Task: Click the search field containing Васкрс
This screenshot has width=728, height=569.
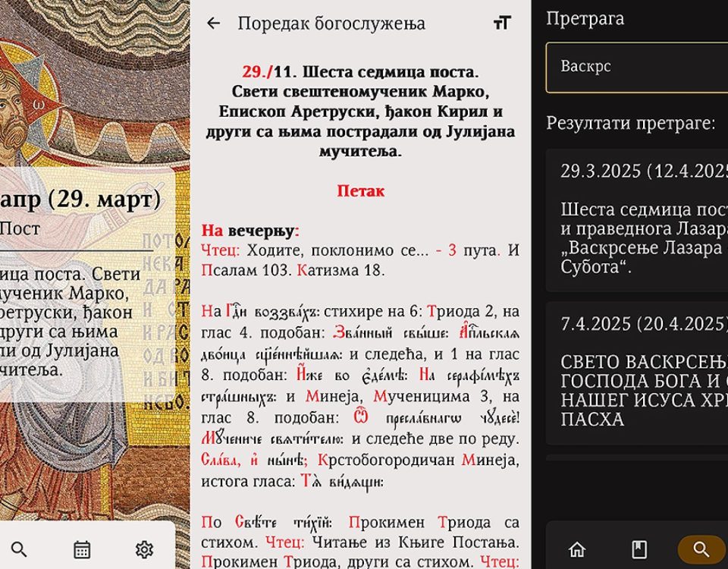Action: point(637,67)
